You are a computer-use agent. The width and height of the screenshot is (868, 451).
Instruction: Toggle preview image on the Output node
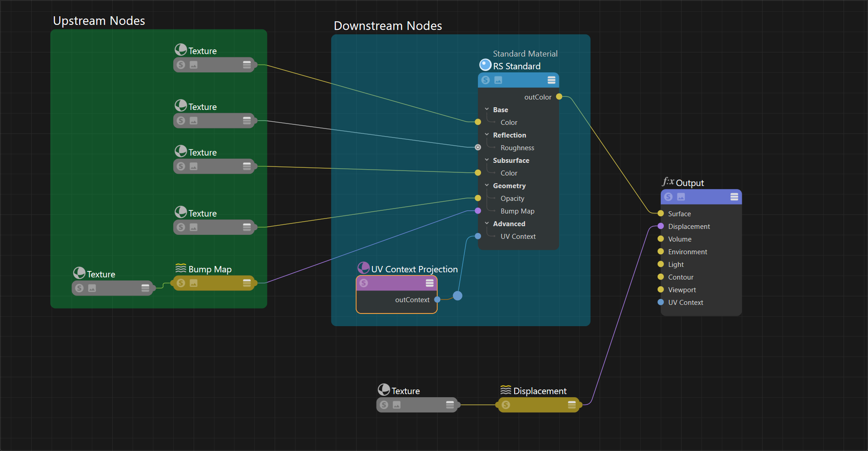pyautogui.click(x=681, y=197)
